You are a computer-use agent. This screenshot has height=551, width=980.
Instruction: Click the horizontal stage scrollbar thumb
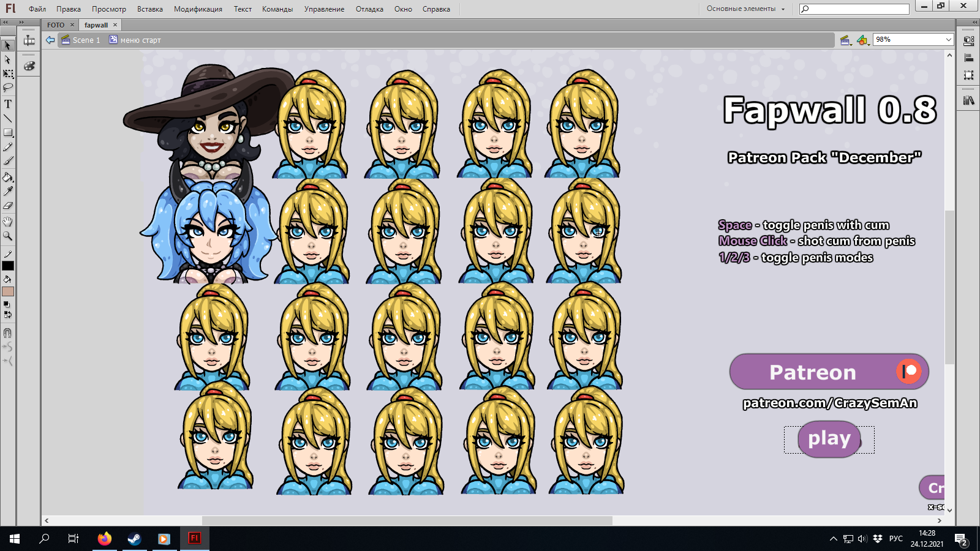(407, 520)
